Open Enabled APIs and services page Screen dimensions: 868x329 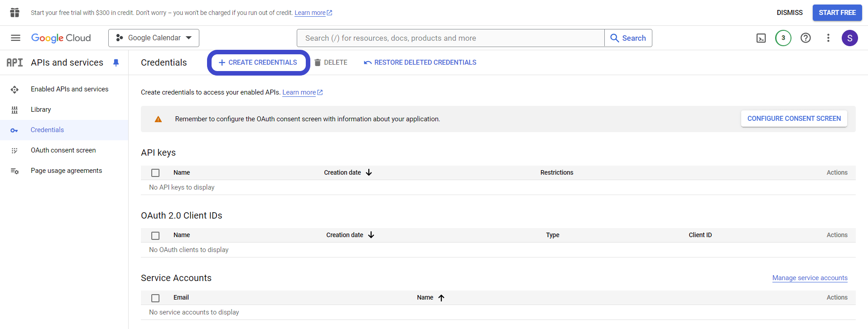[70, 89]
